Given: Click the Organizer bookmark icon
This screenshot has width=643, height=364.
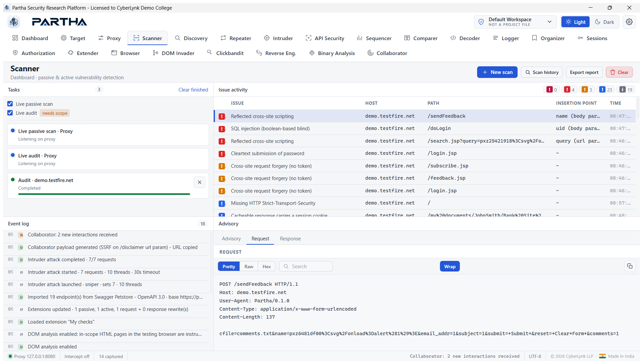Looking at the screenshot, I should (x=535, y=38).
